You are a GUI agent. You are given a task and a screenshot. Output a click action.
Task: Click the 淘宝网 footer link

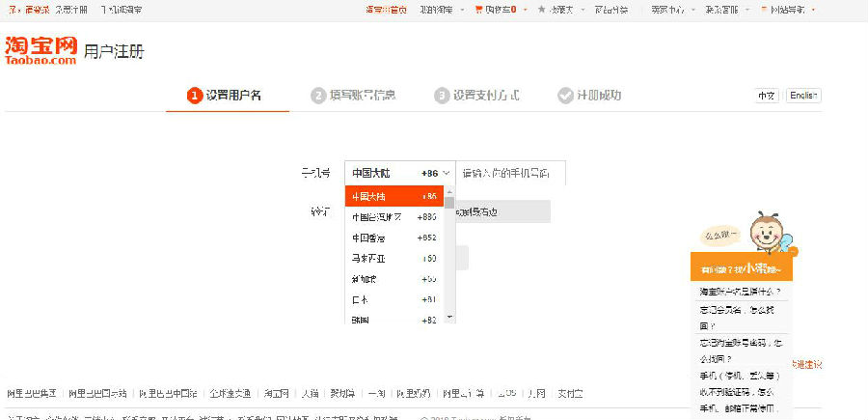[x=276, y=394]
